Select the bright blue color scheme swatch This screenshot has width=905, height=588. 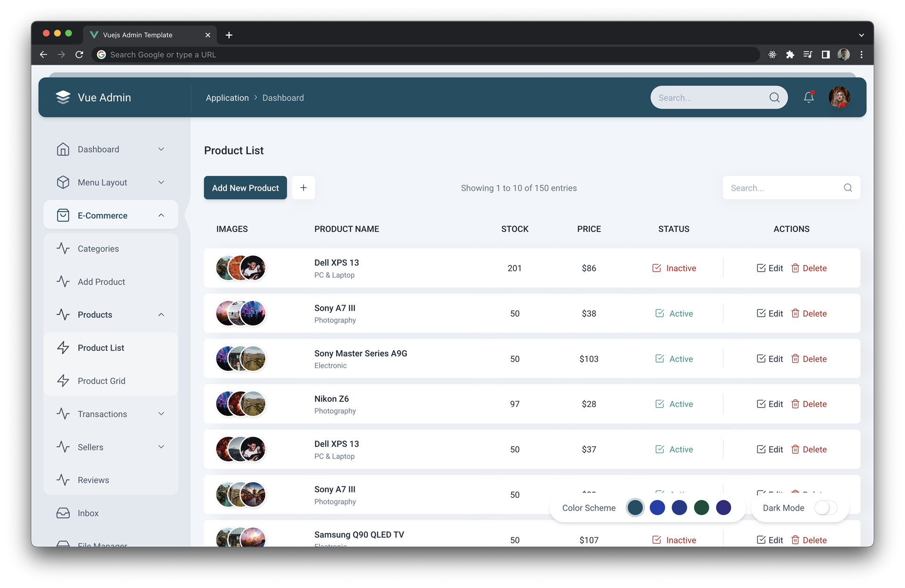(657, 507)
